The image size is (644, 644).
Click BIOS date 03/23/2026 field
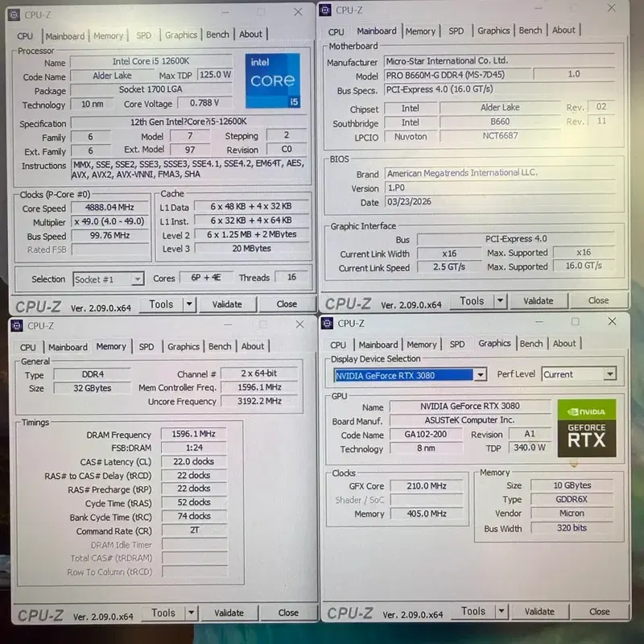[x=500, y=202]
